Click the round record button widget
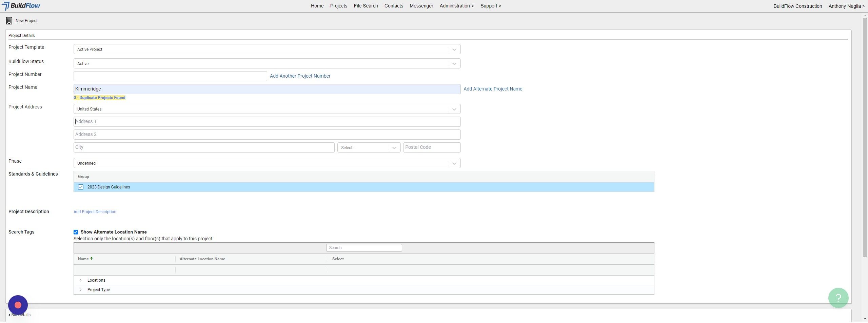This screenshot has height=323, width=868. click(18, 305)
